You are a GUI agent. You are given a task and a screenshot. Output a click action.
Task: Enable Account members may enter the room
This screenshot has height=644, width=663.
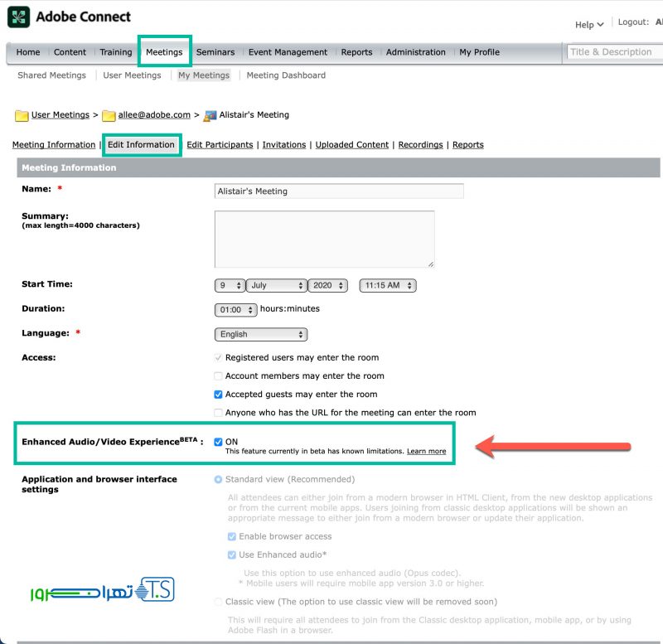218,376
